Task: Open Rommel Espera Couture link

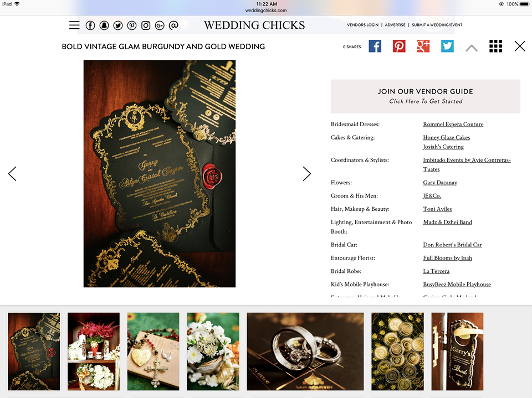Action: click(x=453, y=125)
